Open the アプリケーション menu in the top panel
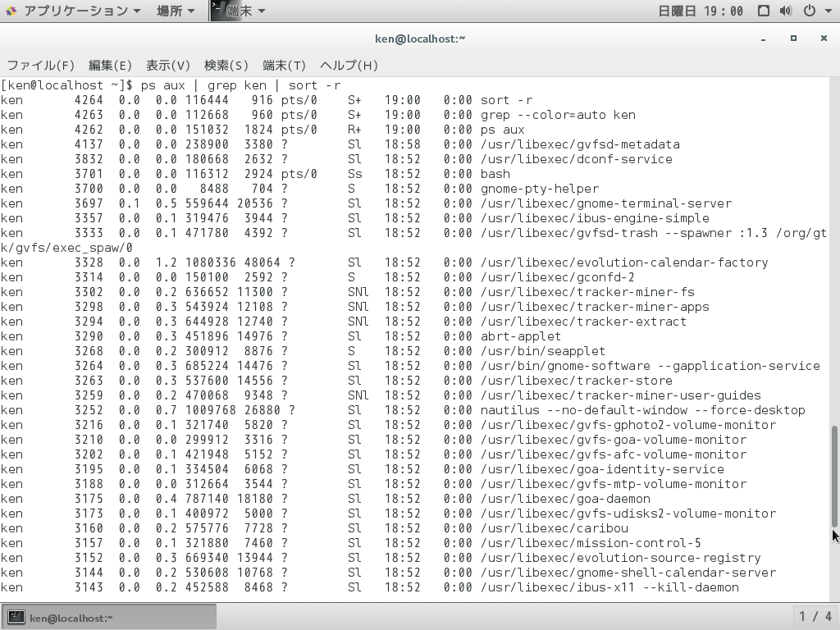 click(82, 11)
